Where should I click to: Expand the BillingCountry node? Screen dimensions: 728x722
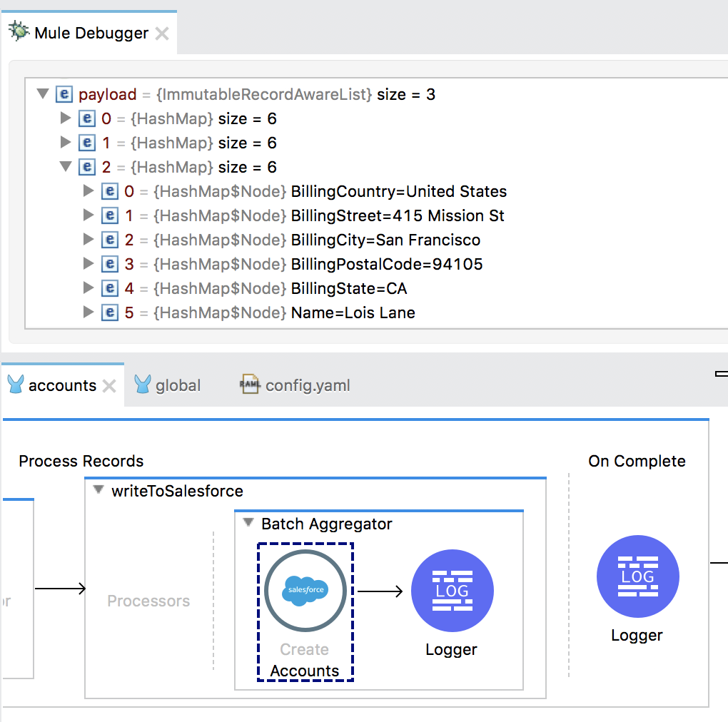pos(89,190)
